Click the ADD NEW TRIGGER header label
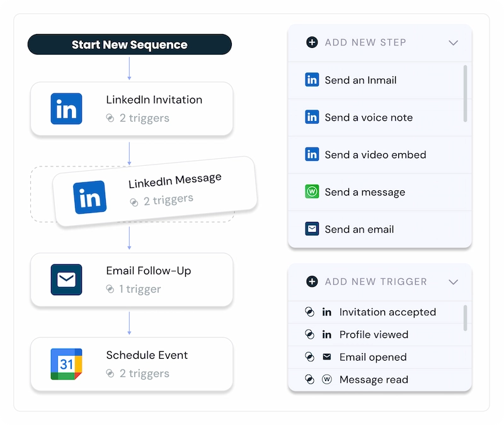This screenshot has height=425, width=504. [x=375, y=282]
